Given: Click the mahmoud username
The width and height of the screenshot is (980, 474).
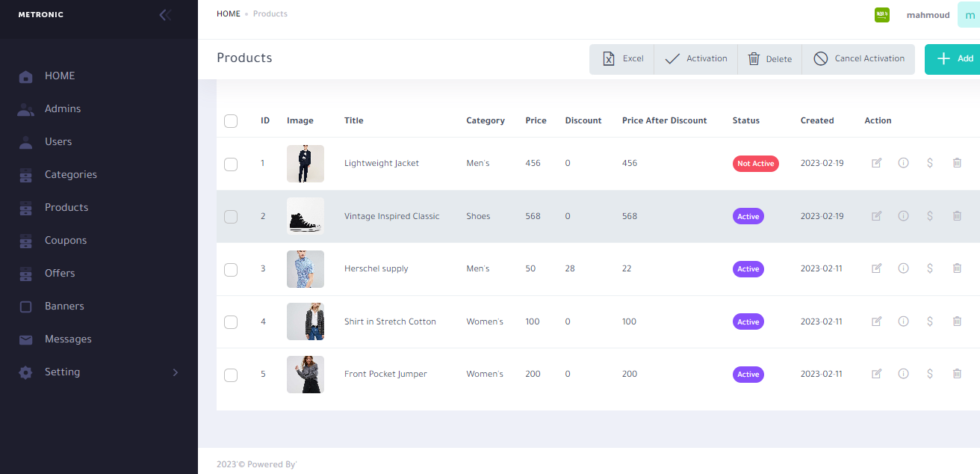Looking at the screenshot, I should coord(928,15).
